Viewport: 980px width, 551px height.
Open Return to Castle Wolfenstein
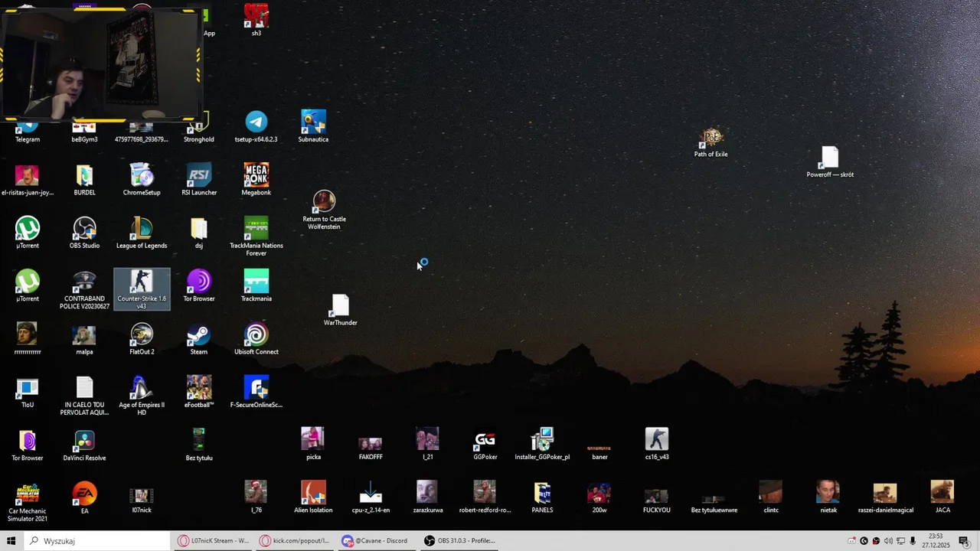(x=324, y=210)
